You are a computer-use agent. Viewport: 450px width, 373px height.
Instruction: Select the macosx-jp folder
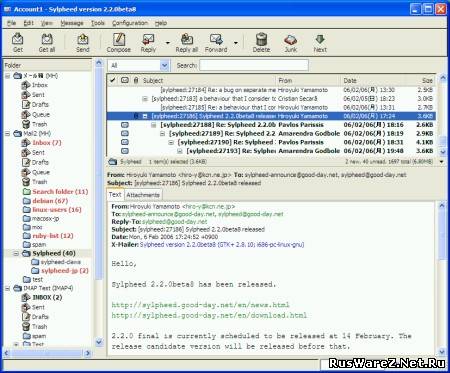(x=45, y=219)
